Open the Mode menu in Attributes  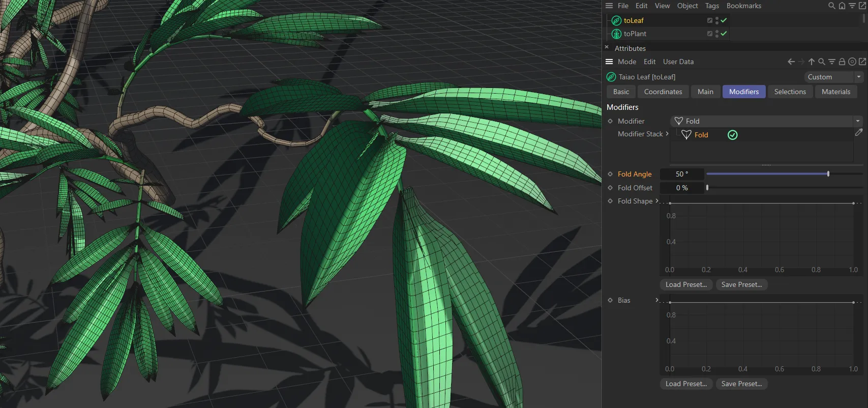(x=627, y=62)
